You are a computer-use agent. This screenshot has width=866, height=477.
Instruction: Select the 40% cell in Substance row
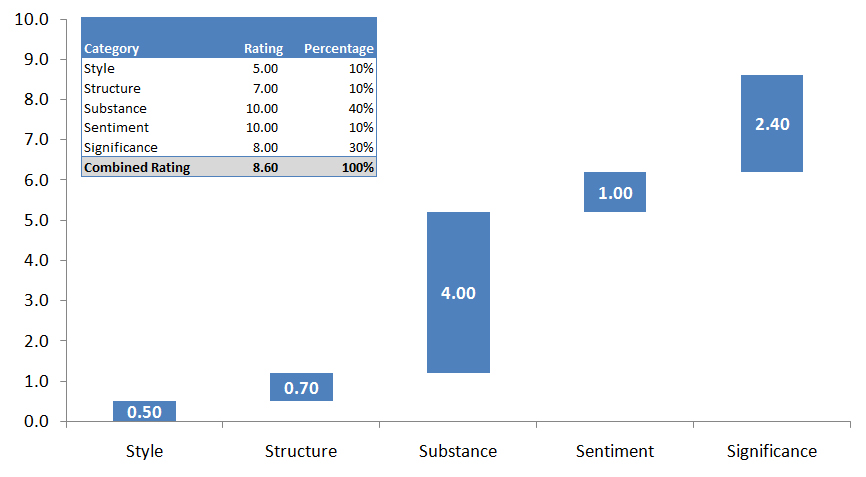[x=361, y=108]
